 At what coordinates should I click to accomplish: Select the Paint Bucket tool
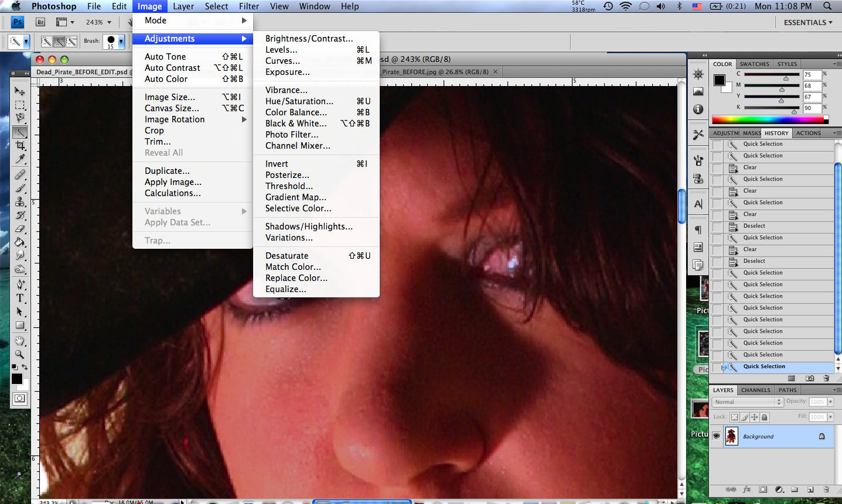pyautogui.click(x=20, y=242)
